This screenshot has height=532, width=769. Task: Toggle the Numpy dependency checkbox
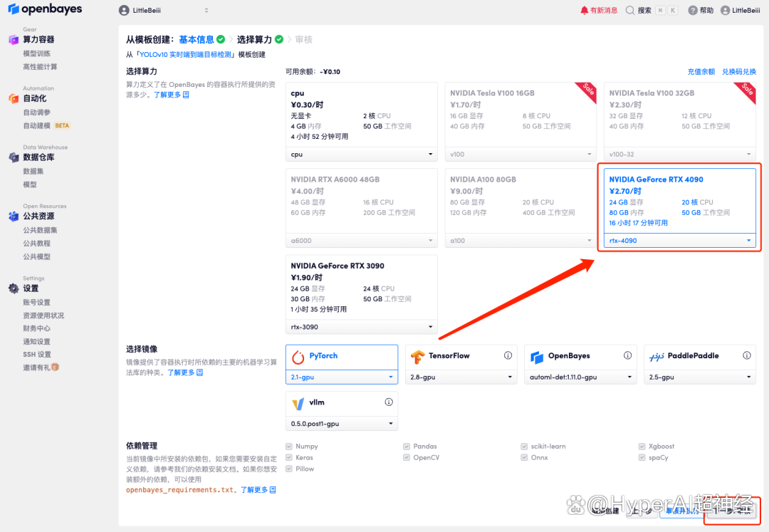point(289,447)
